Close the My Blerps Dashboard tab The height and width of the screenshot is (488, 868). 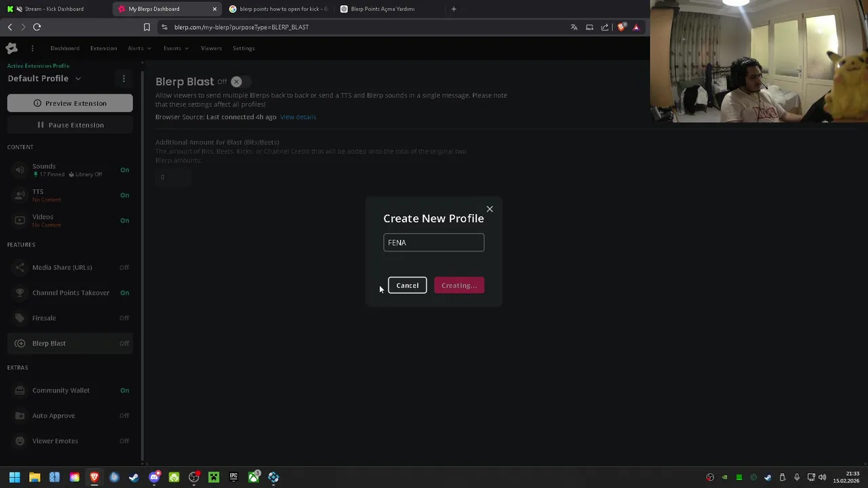click(x=215, y=9)
